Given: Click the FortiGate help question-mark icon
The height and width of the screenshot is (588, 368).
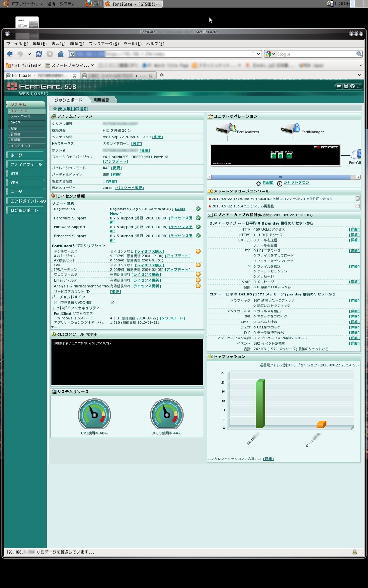Looking at the screenshot, I should click(352, 86).
